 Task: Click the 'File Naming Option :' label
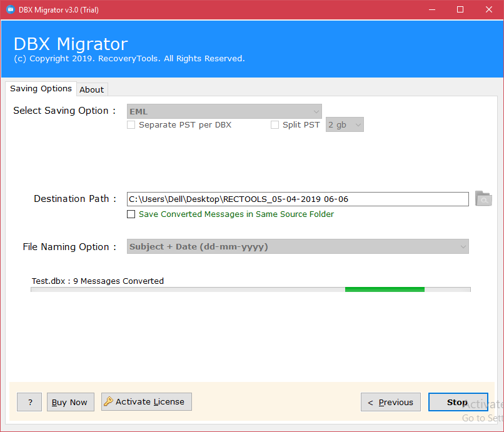coord(69,247)
